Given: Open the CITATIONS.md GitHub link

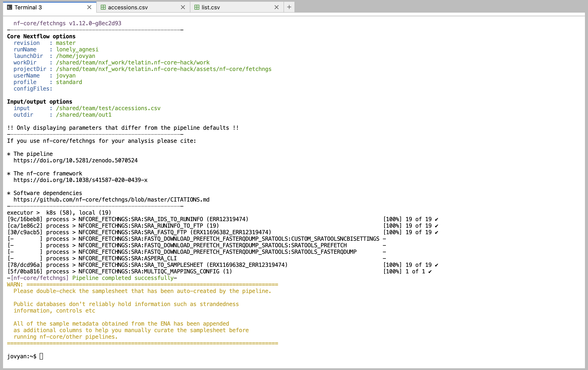Looking at the screenshot, I should pos(112,199).
